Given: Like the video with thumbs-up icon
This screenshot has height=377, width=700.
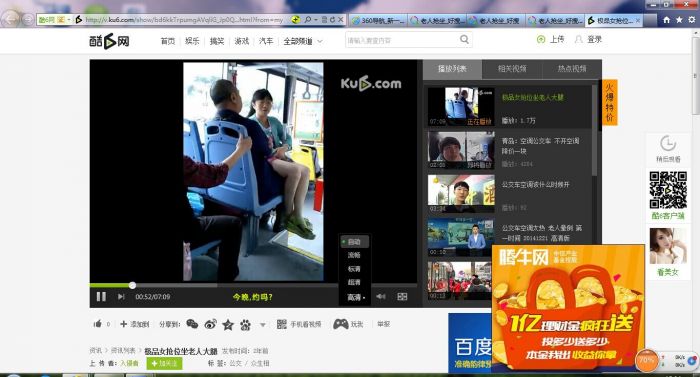Looking at the screenshot, I should (x=98, y=324).
